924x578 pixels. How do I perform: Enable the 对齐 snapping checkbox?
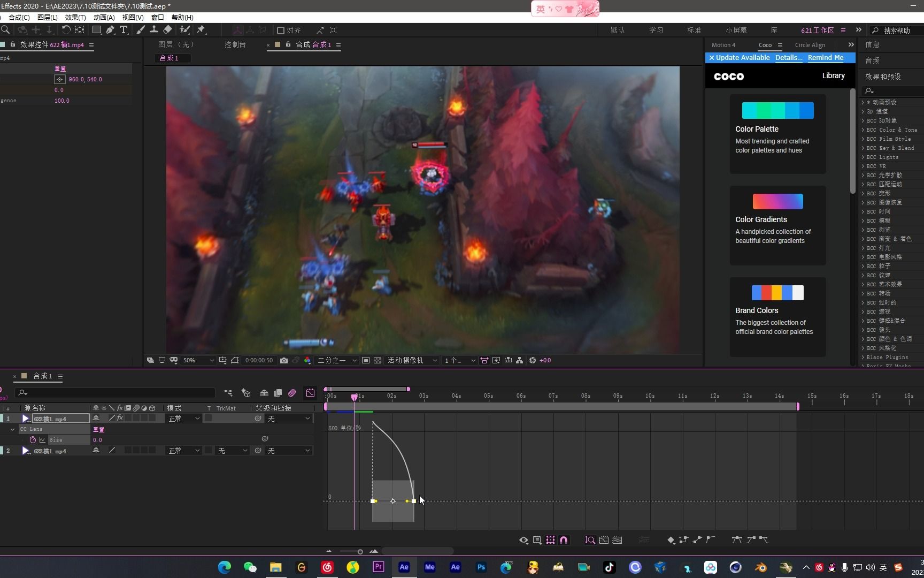pos(281,31)
